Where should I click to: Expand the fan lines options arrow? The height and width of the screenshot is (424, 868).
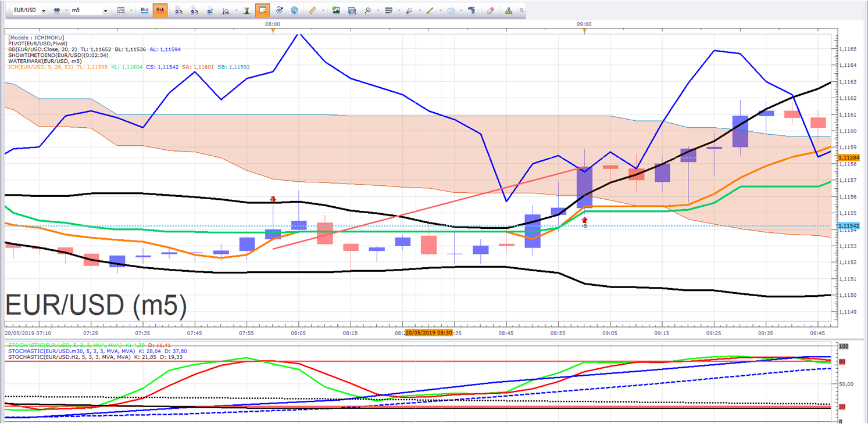[419, 10]
